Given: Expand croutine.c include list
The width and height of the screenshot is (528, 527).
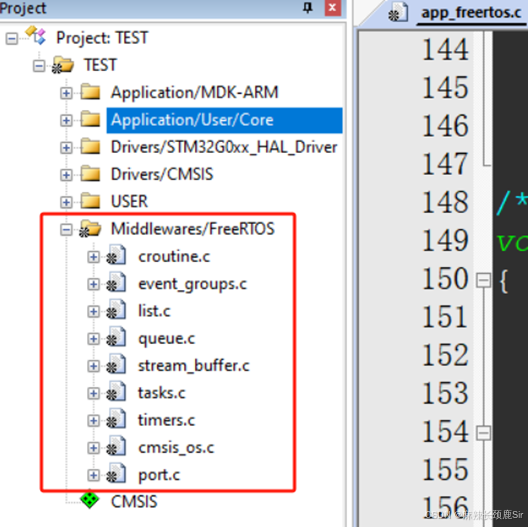Looking at the screenshot, I should tap(94, 257).
